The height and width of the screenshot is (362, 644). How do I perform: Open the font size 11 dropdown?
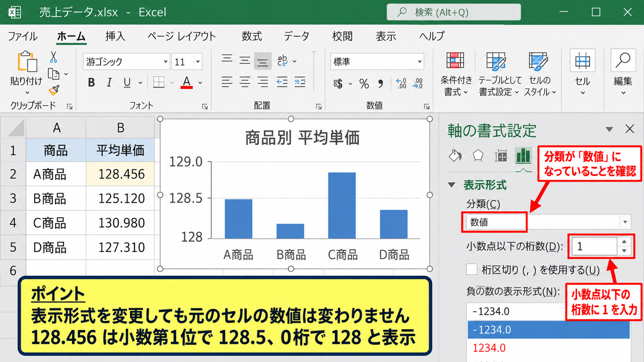(198, 62)
